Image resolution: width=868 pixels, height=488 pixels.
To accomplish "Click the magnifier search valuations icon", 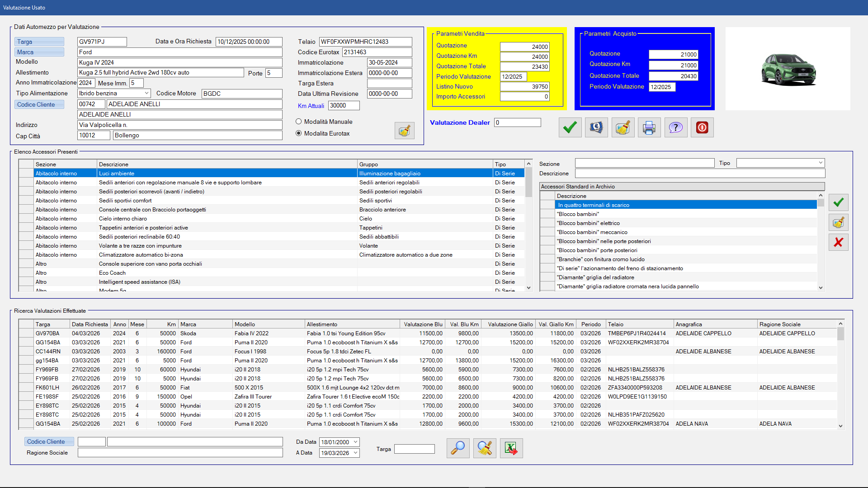I will pyautogui.click(x=458, y=448).
